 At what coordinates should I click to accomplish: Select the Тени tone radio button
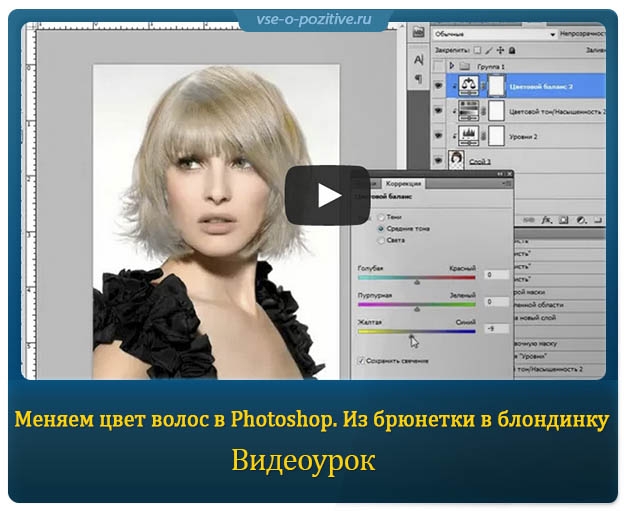[x=381, y=217]
